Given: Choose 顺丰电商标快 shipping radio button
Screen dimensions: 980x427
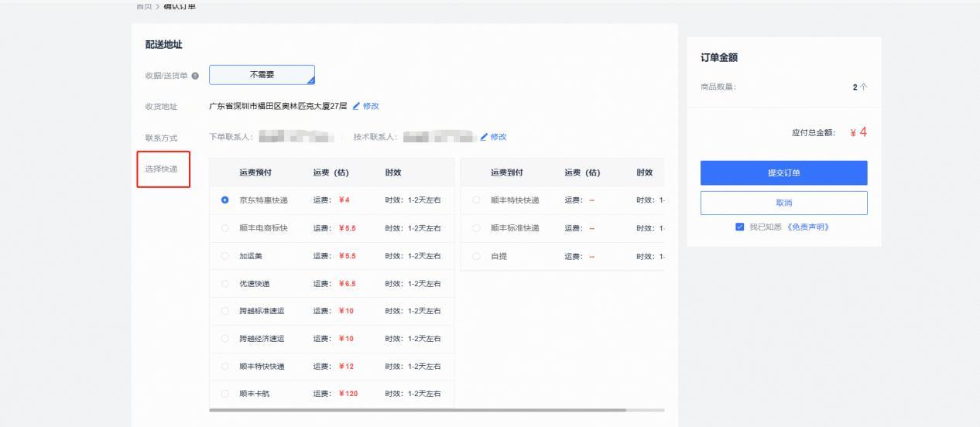Looking at the screenshot, I should point(225,228).
